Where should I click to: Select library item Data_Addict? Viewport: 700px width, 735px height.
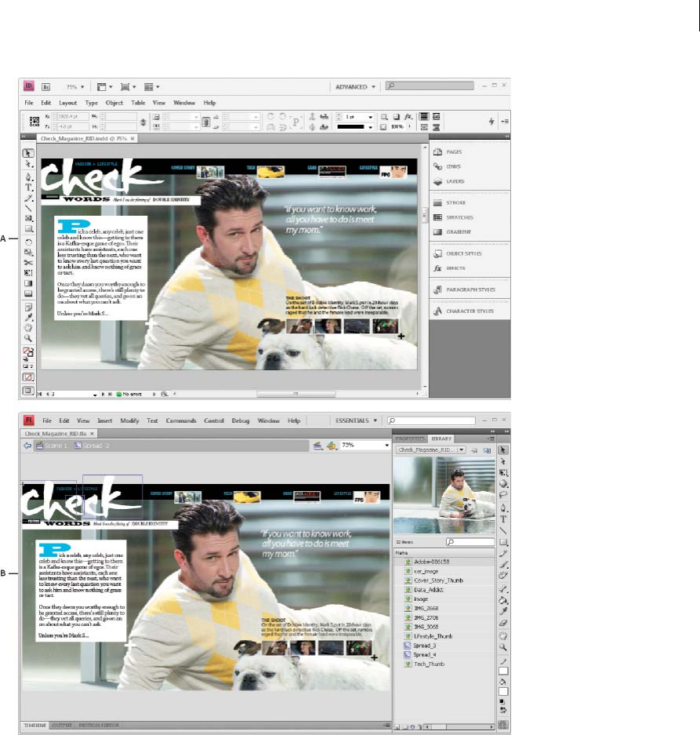point(444,590)
